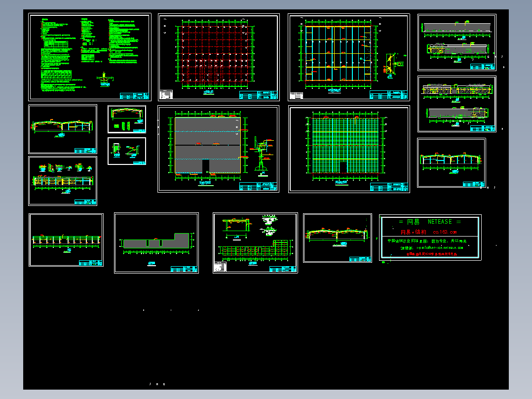Click the cyan title block of green grid sheet
This screenshot has width=532, height=399.
[x=389, y=187]
